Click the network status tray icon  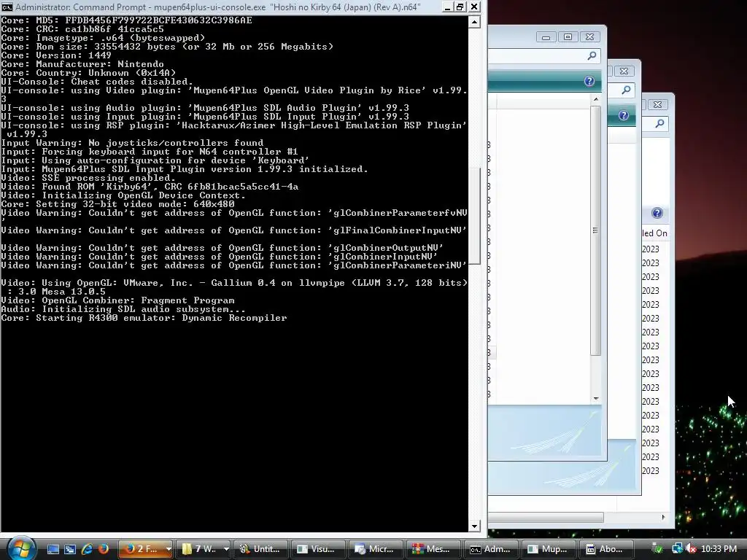[677, 549]
